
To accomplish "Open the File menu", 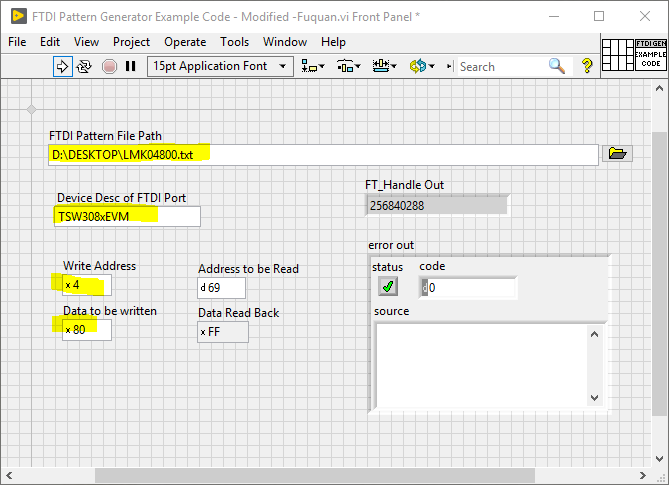I will coord(17,42).
